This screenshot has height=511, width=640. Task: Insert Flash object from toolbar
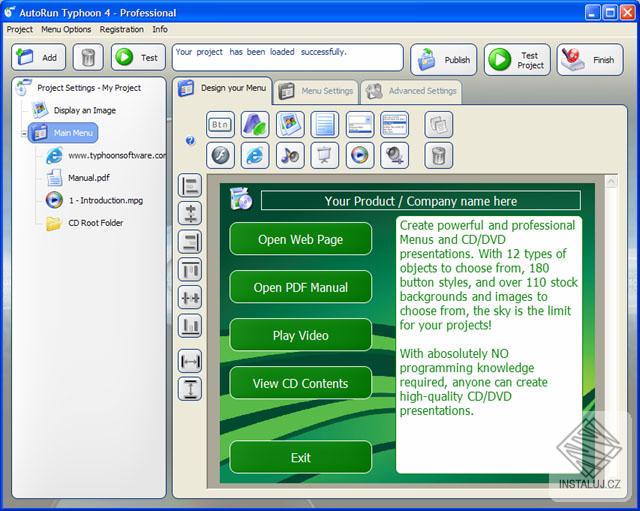(x=220, y=156)
